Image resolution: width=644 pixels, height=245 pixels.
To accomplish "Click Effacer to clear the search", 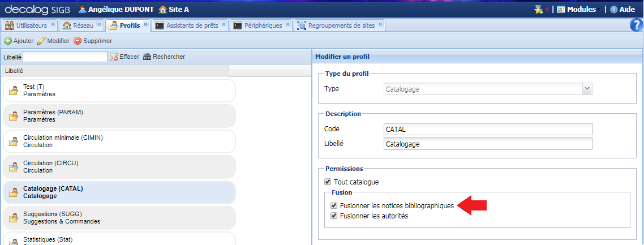I will (125, 57).
